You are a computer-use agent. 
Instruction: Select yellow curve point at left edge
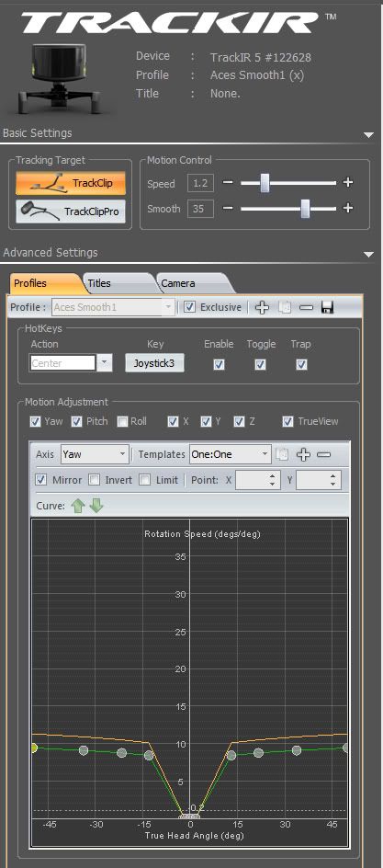[x=33, y=748]
